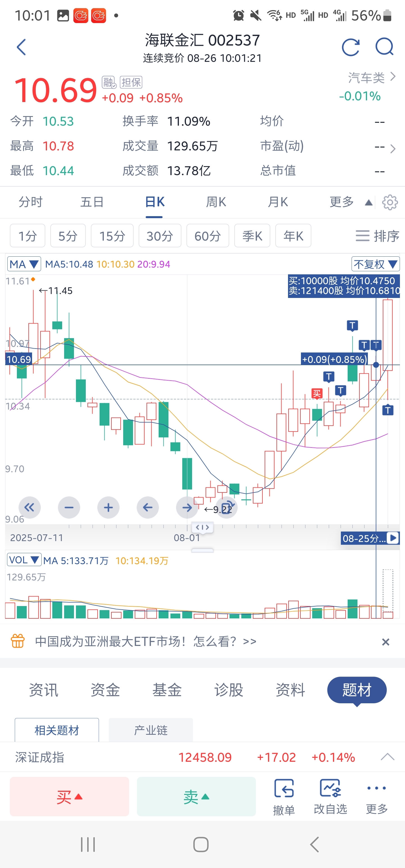
Task: Switch to 月K chart tab
Action: coord(278,202)
